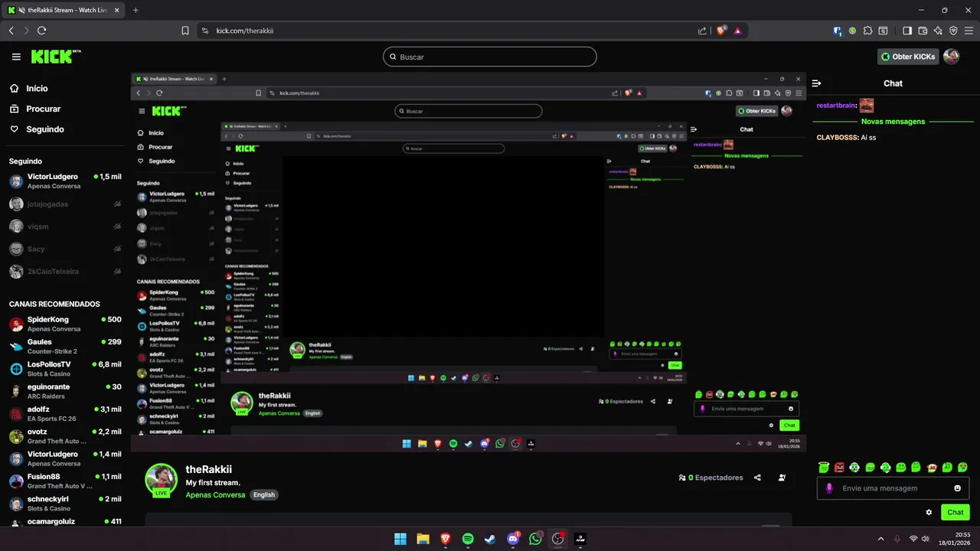Send the halo emote from the quick emote bar
This screenshot has width=980, height=551.
pyautogui.click(x=824, y=467)
